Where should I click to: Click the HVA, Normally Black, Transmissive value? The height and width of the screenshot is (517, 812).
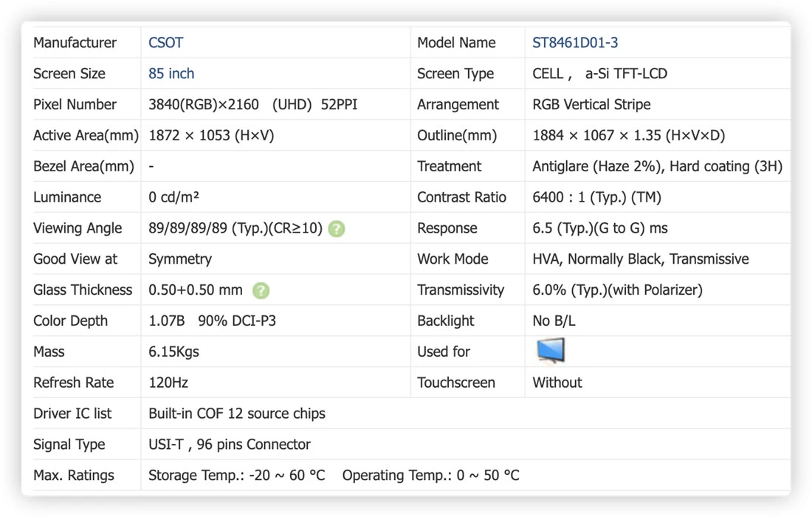pos(641,259)
